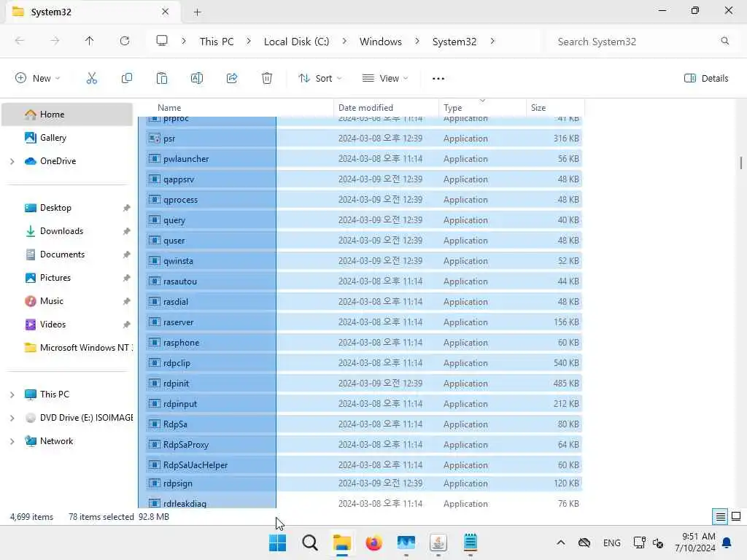Switch to large thumbnails view icon in status bar
This screenshot has height=560, width=747.
[x=736, y=516]
